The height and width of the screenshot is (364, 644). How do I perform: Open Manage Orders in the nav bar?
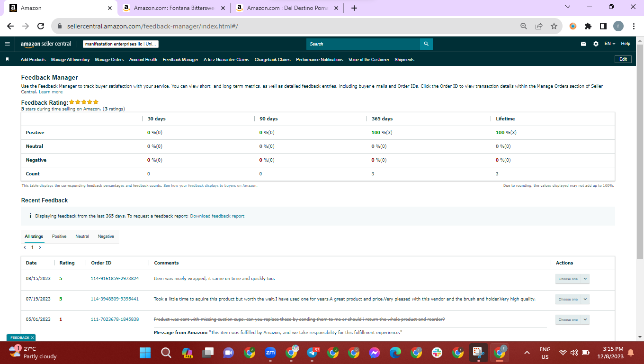coord(109,60)
